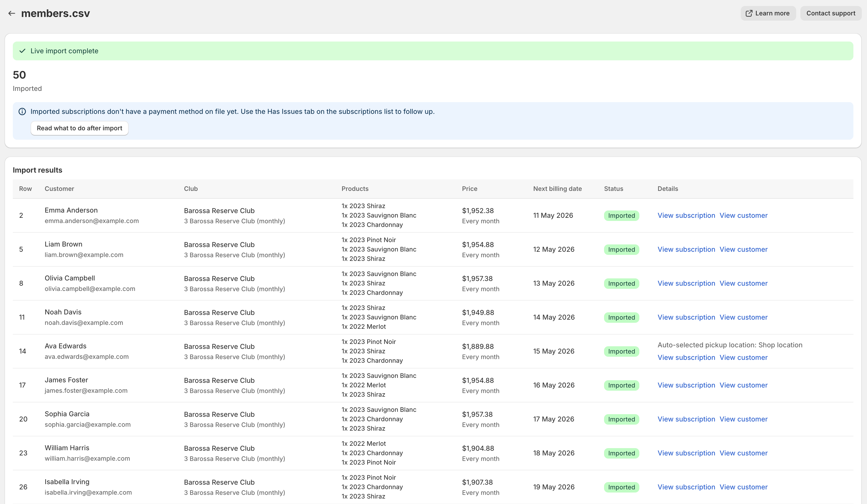867x504 pixels.
Task: View customer for Ava Edwards
Action: click(x=743, y=358)
